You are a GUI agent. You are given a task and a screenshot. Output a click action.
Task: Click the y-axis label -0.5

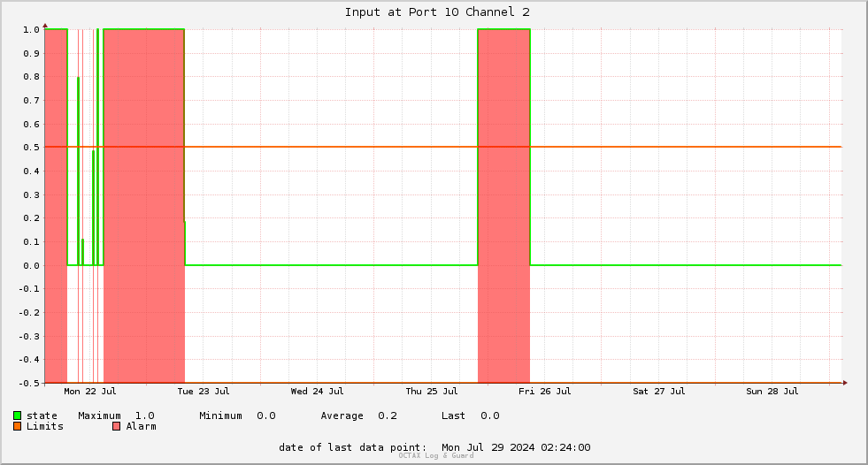29,383
